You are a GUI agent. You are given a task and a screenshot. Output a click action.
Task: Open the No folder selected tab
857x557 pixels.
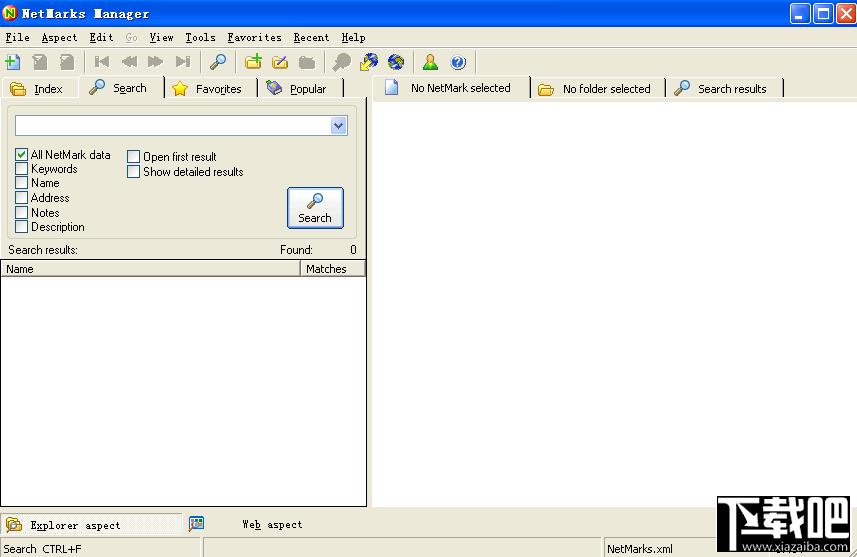point(598,89)
